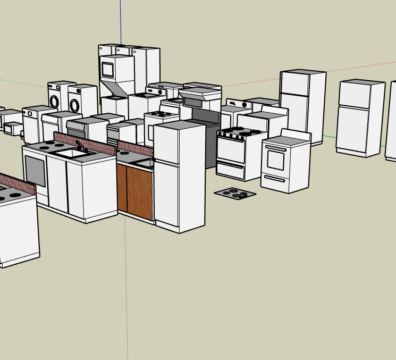This screenshot has height=360, width=396.
Task: Click the flat cooktop lying on the ground
Action: (x=235, y=193)
